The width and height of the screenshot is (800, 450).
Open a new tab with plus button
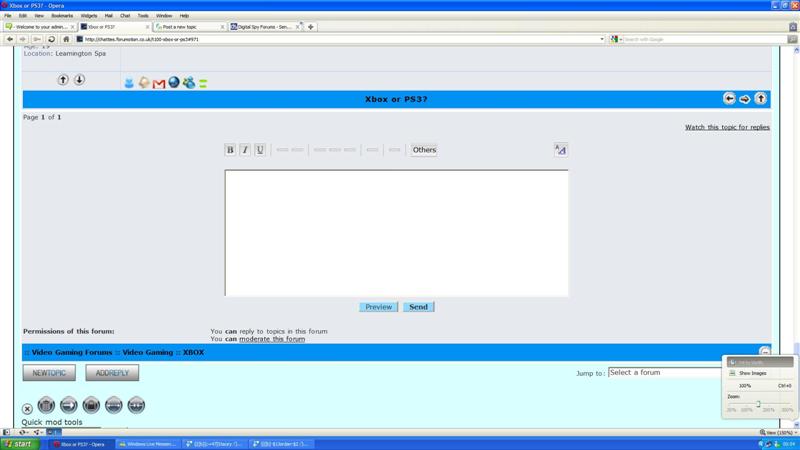311,27
